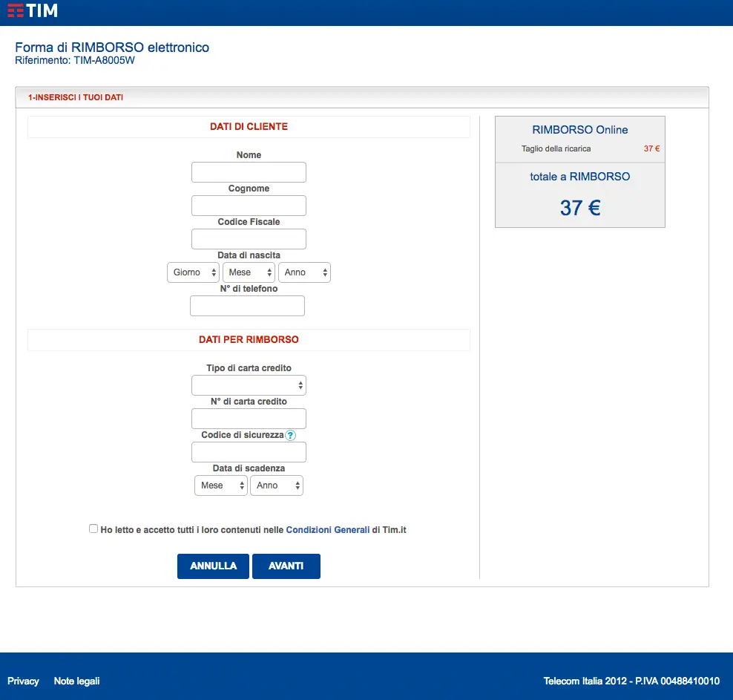Focus the Cognome input field
Screen dimensions: 733x700
[x=249, y=206]
